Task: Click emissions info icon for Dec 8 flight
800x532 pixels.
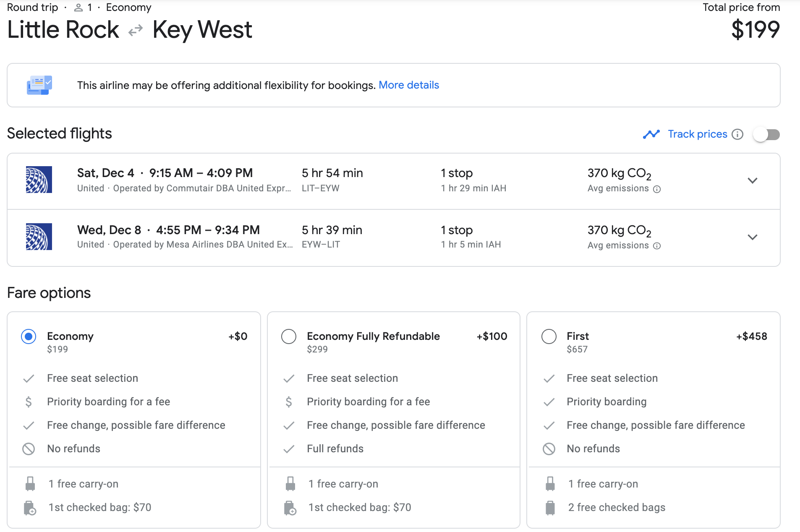Action: (657, 246)
